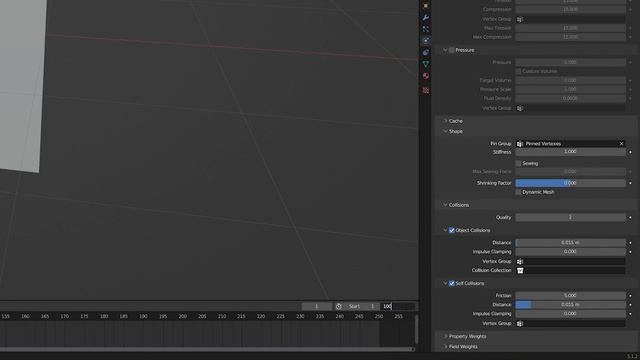Click Pressure section Vertex Group icon

(520, 108)
